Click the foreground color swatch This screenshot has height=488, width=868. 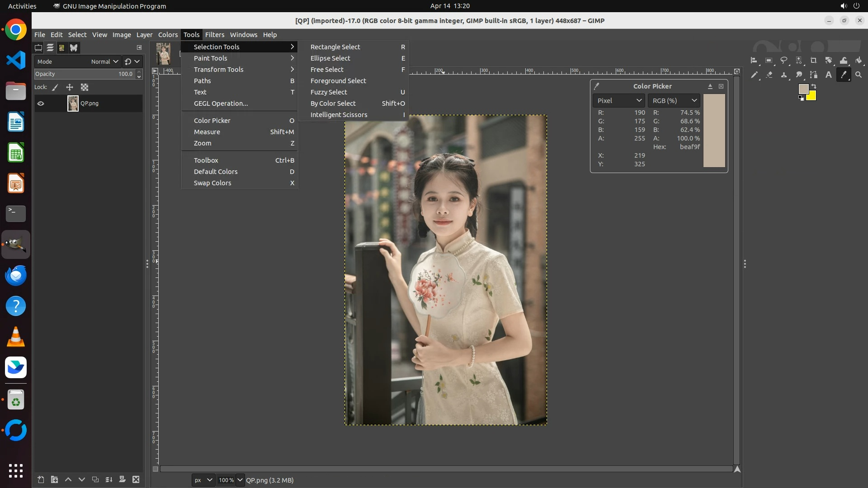[803, 89]
